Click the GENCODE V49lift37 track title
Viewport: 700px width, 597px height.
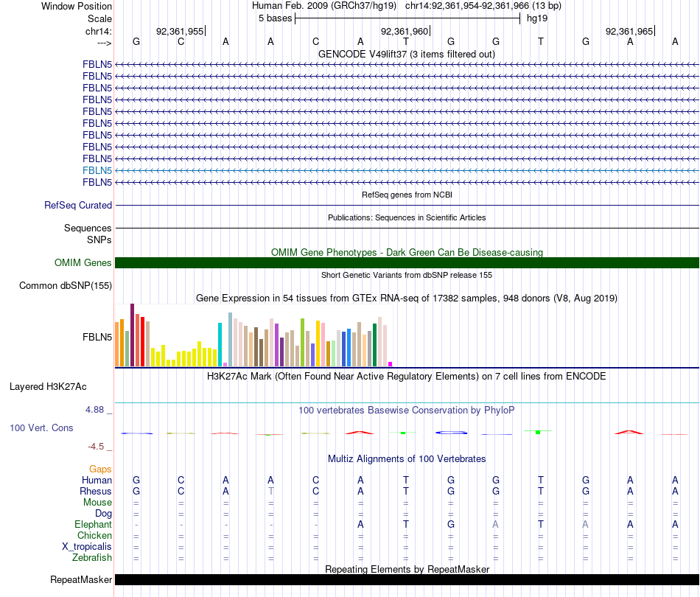(x=407, y=55)
